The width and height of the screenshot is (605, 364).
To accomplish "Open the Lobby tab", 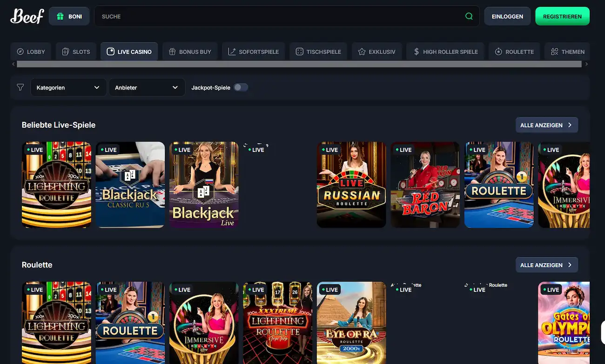I will [31, 52].
